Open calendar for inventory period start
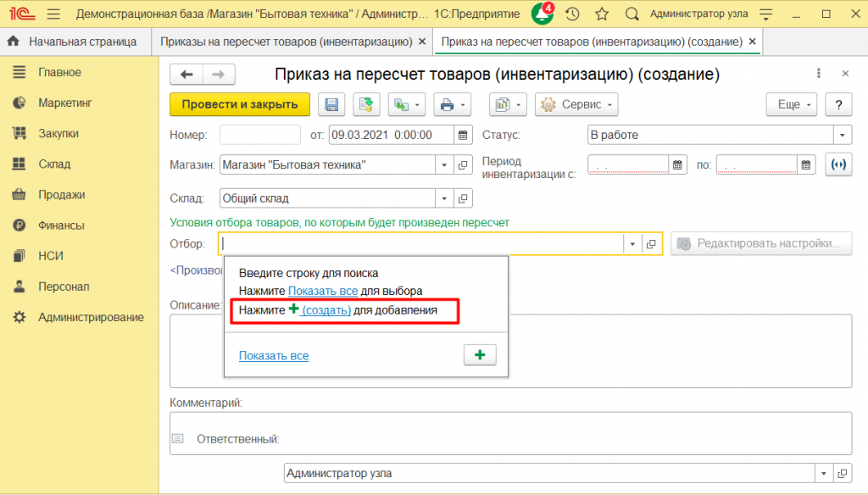The image size is (868, 495). point(677,165)
